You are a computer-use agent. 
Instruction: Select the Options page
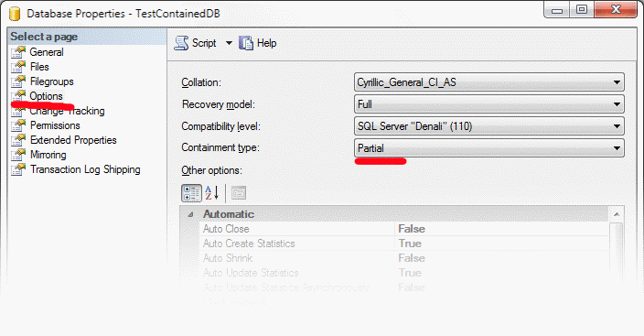point(46,96)
